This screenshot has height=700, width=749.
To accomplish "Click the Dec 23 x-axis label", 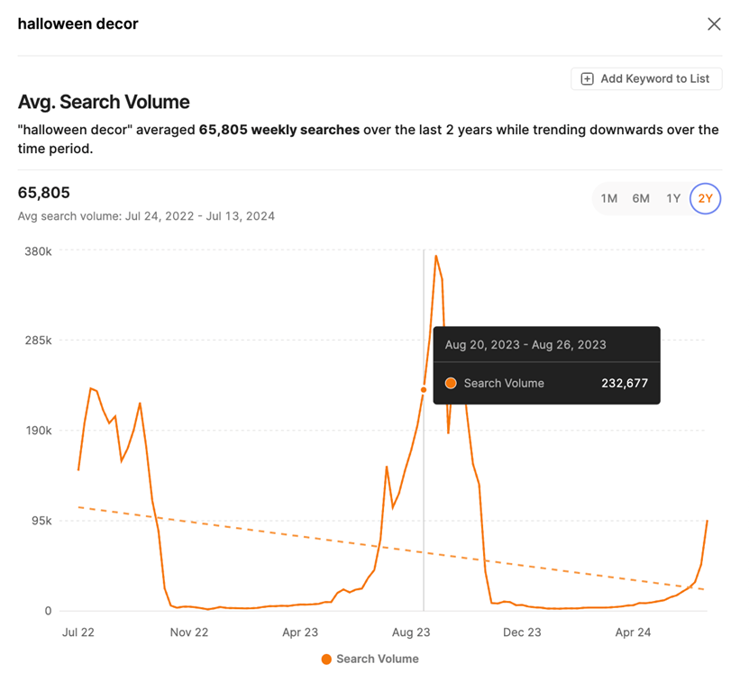I will tap(522, 632).
